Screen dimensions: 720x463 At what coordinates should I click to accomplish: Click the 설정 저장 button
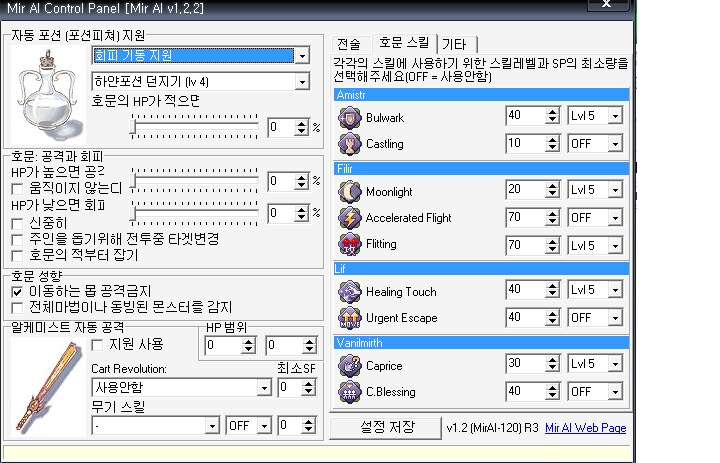pos(385,427)
